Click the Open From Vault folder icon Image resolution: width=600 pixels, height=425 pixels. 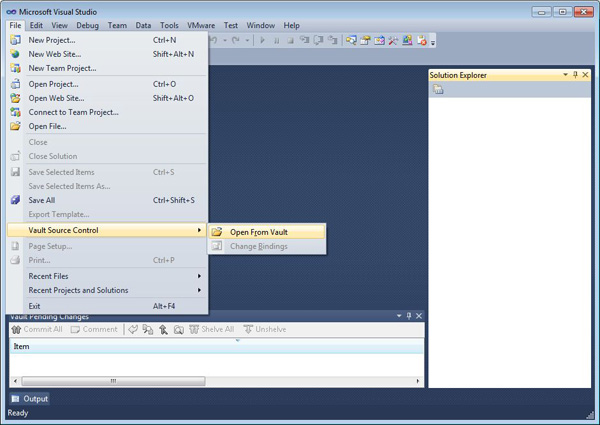pyautogui.click(x=217, y=232)
